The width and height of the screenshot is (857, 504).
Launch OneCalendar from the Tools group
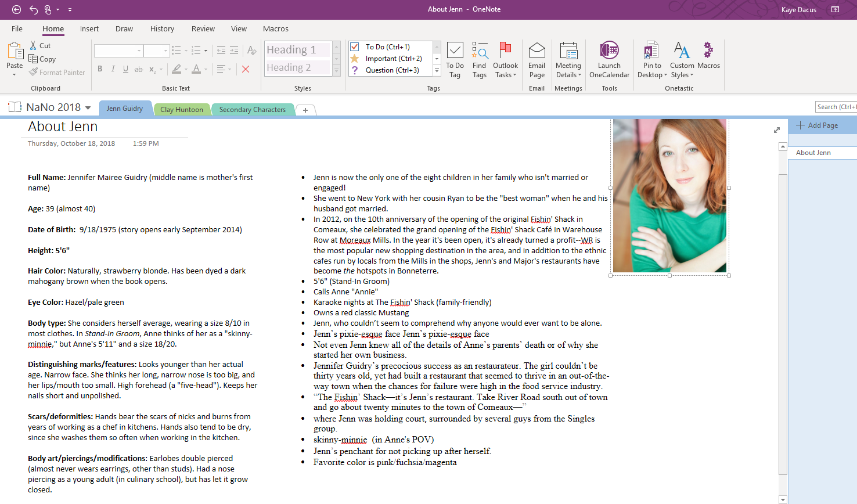[x=609, y=51]
